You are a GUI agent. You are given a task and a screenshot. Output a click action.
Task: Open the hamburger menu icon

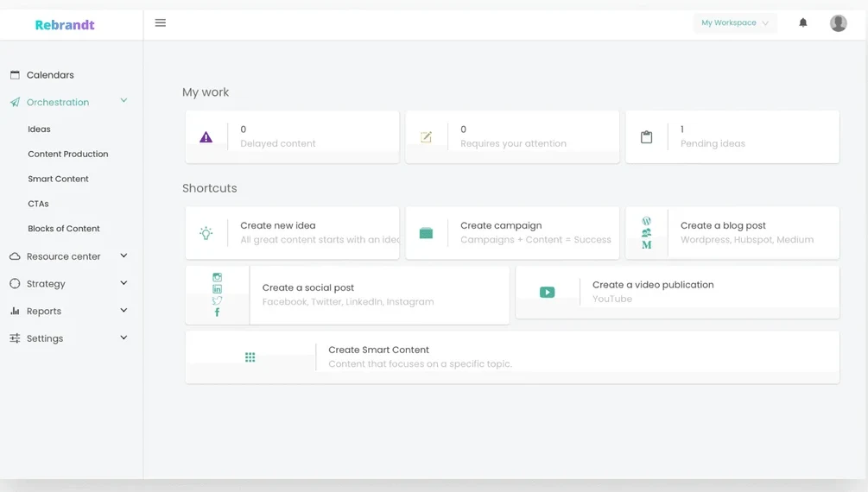point(160,22)
